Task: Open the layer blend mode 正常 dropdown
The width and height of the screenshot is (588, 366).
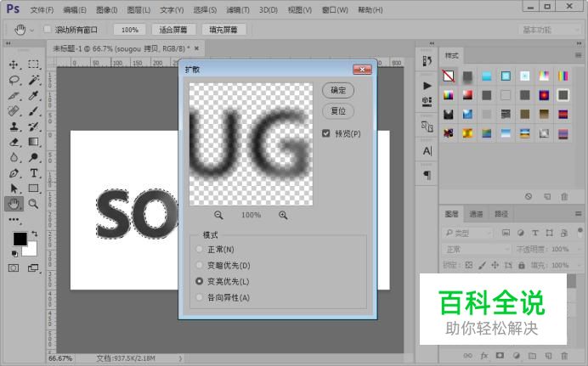Action: tap(477, 249)
